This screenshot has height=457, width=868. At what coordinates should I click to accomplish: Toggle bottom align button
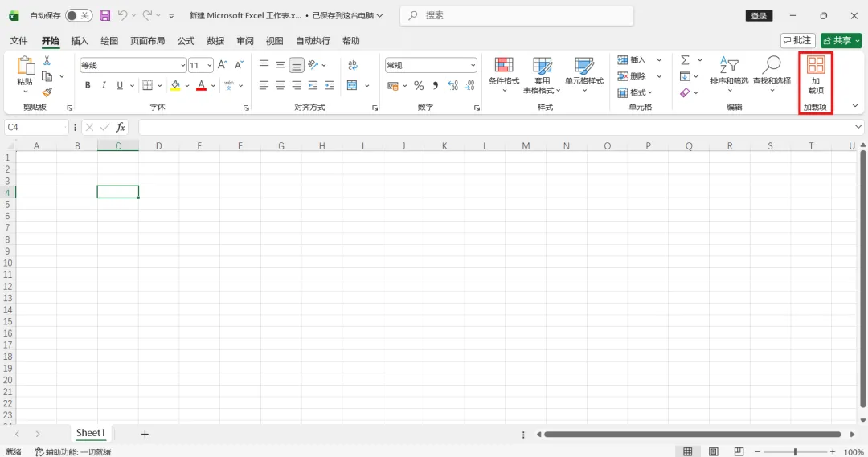297,65
